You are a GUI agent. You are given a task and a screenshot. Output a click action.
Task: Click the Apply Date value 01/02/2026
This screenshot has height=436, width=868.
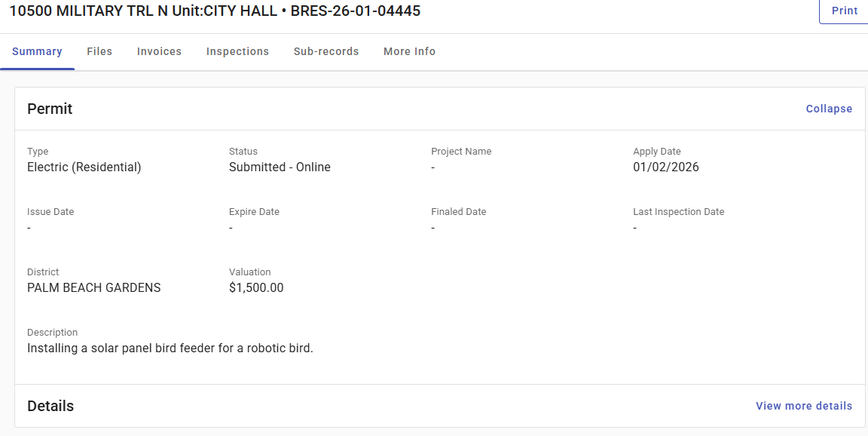tap(665, 167)
